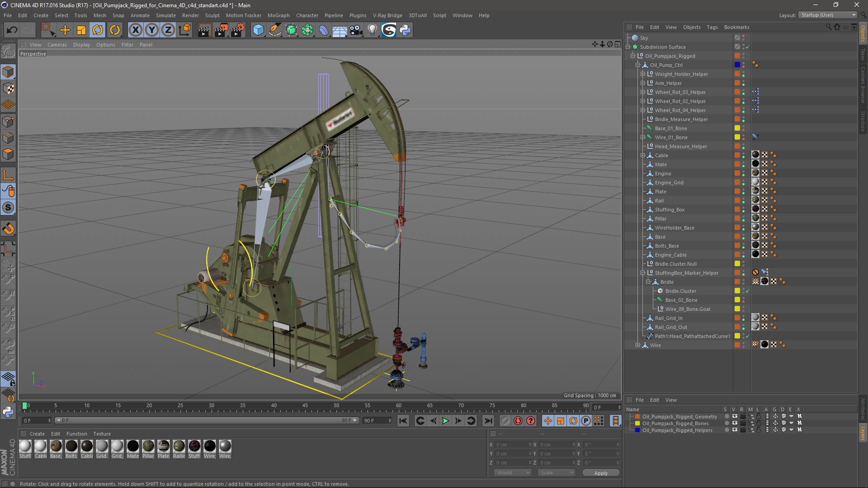Click the Python script icon in toolbar

coord(405,30)
